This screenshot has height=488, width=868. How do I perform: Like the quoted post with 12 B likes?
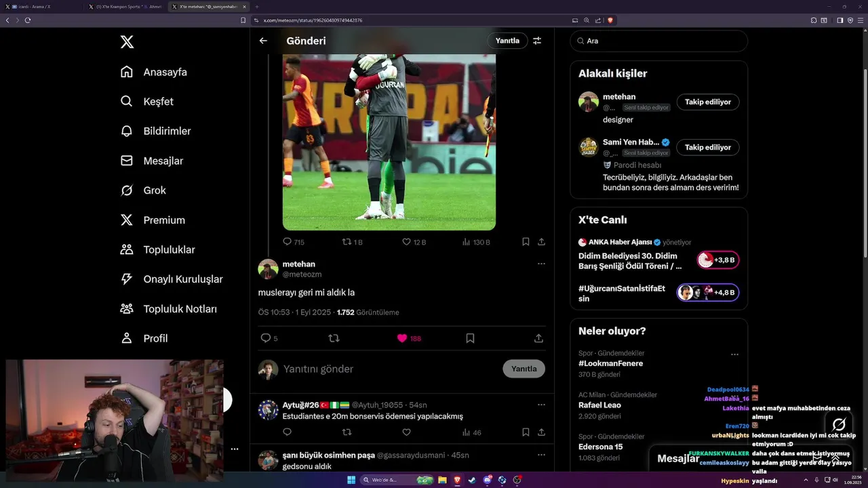pyautogui.click(x=414, y=242)
